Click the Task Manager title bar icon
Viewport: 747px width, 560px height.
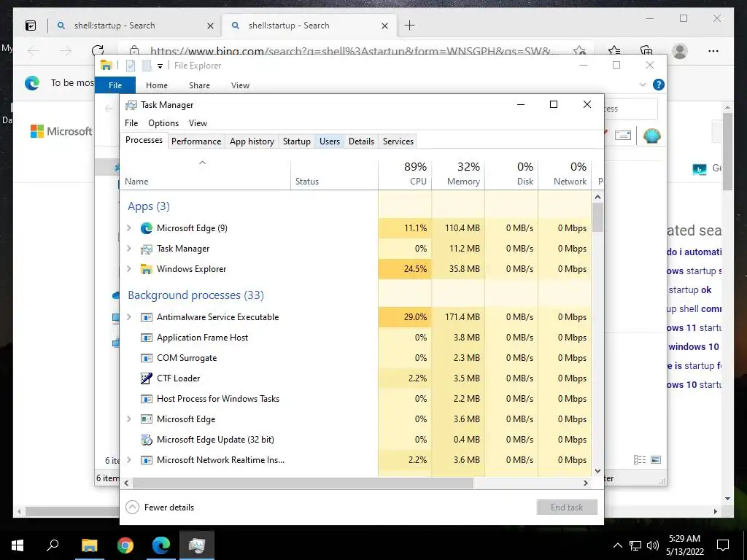click(x=131, y=105)
